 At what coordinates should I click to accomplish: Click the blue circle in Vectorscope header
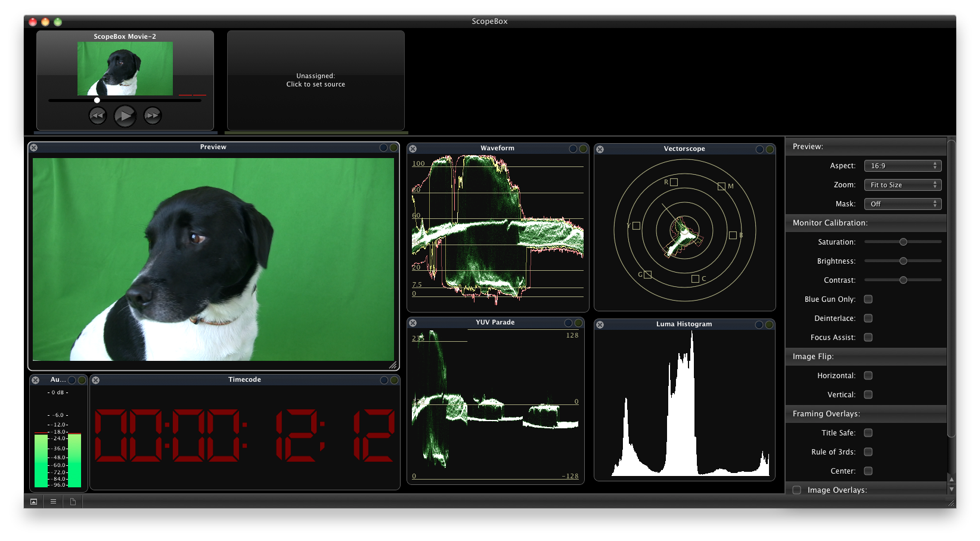[760, 149]
